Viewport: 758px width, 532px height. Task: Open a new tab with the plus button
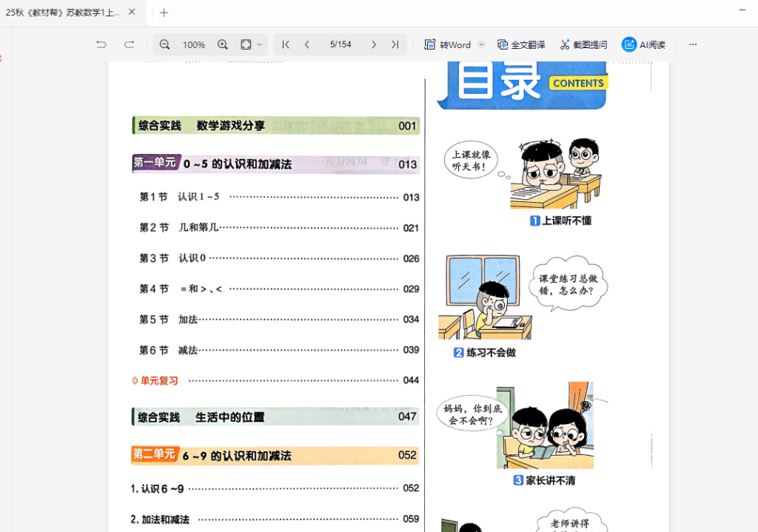(x=163, y=12)
